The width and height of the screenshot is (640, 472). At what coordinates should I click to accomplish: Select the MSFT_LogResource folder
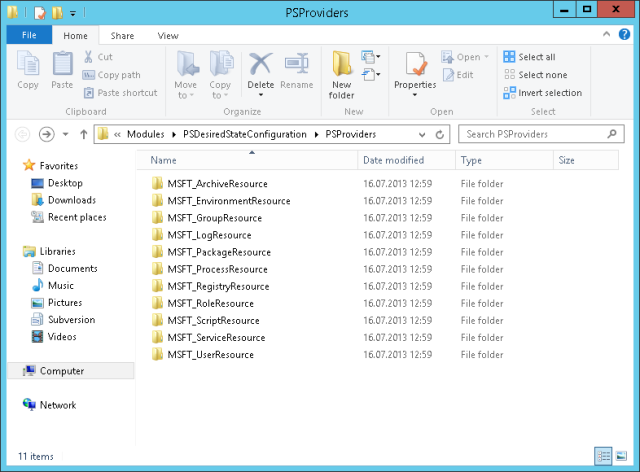[x=209, y=235]
